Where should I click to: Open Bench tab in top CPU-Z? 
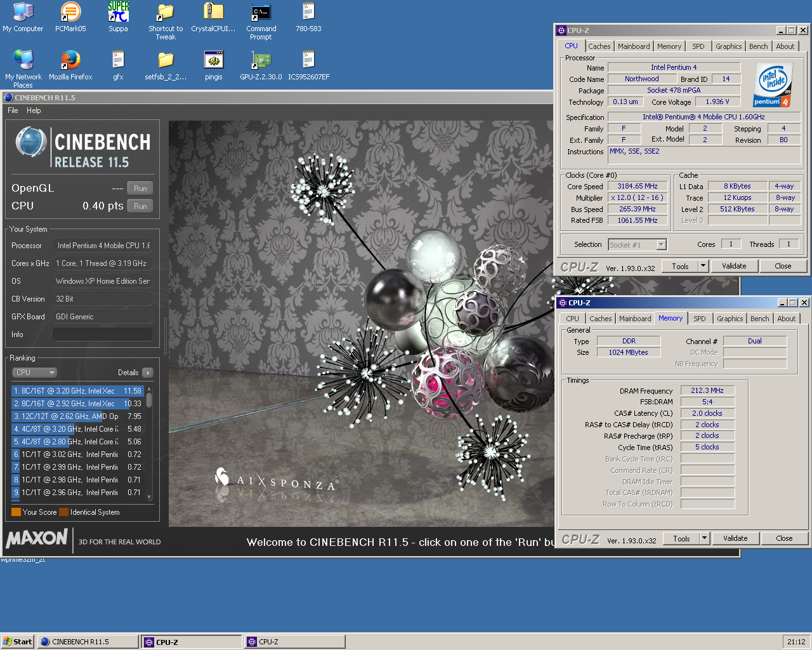758,46
